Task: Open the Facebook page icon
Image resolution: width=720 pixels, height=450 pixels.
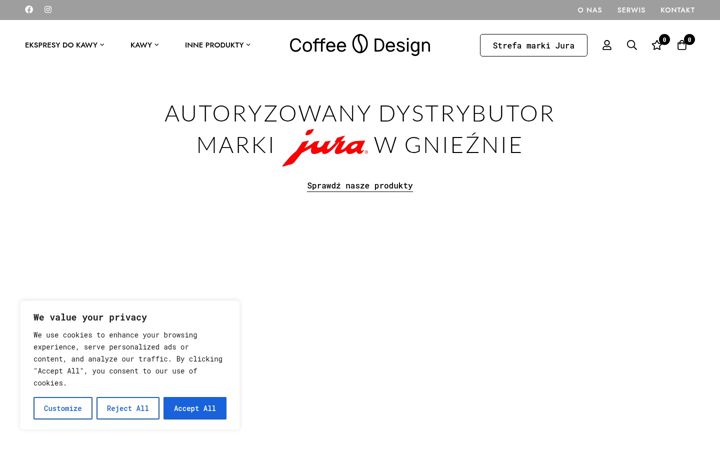Action: (x=29, y=9)
